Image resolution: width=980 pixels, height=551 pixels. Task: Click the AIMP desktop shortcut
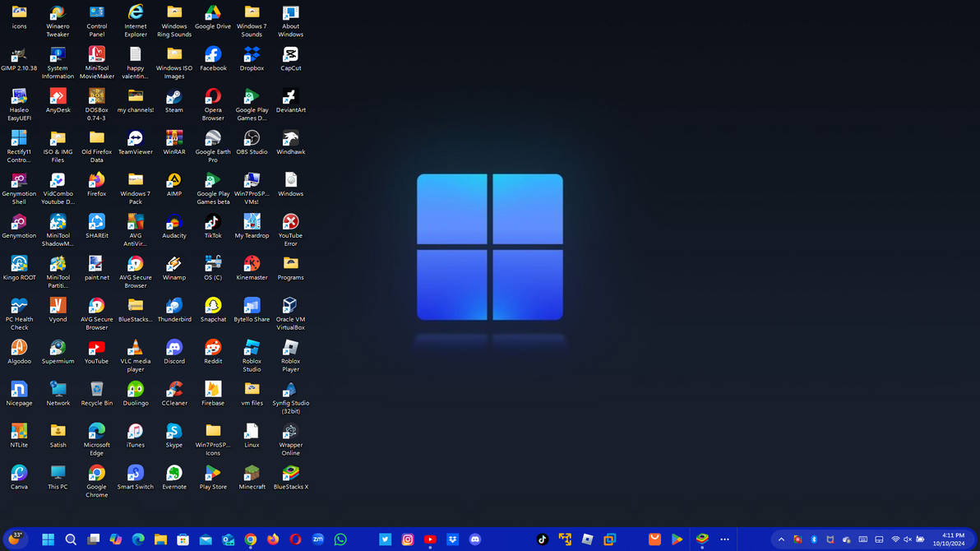pos(174,184)
